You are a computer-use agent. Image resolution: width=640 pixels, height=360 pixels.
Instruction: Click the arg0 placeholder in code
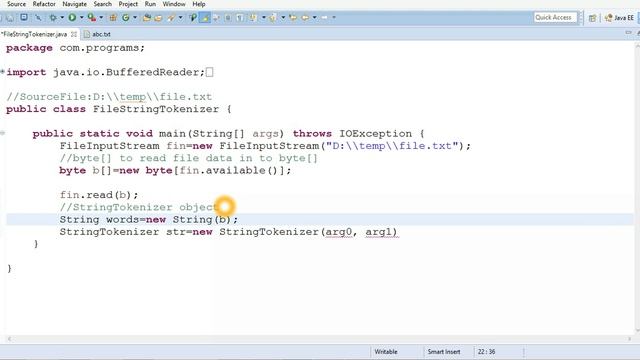[338, 232]
